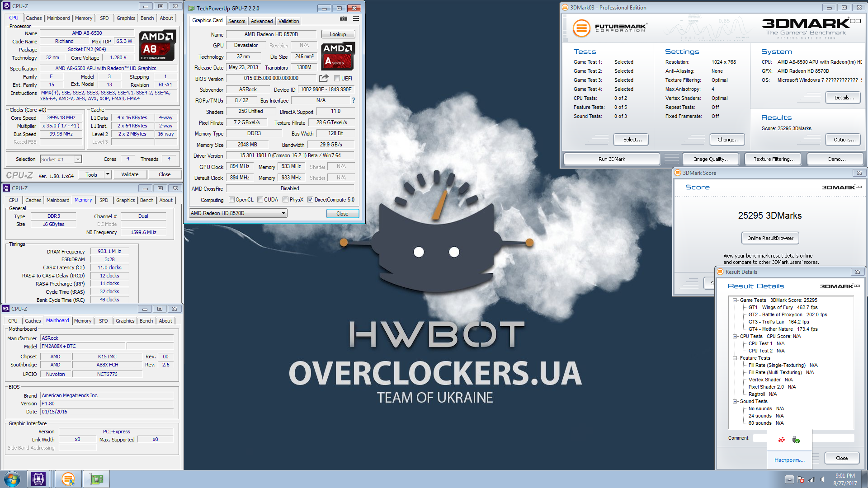
Task: Click the 3DMark Score window title icon
Action: [677, 173]
